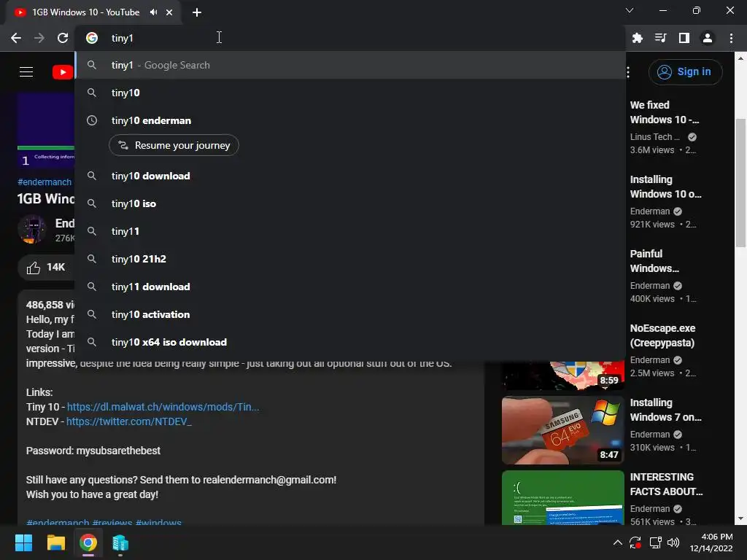
Task: Click the sync alert tray icon
Action: click(635, 542)
